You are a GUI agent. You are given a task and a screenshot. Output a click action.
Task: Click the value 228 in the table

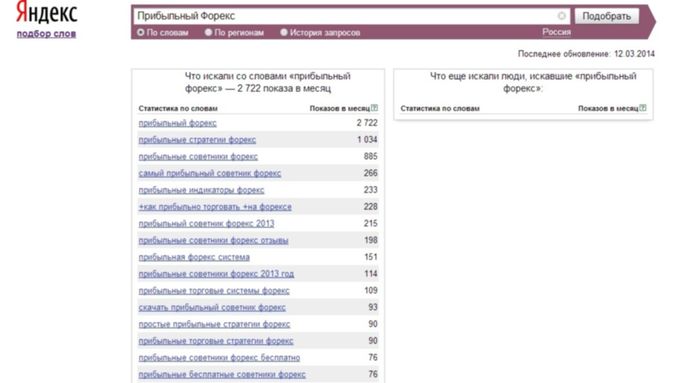[371, 206]
